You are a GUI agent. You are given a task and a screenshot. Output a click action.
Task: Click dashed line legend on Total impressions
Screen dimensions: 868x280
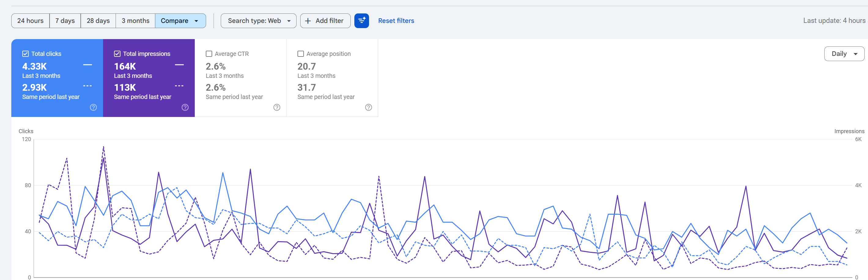point(179,86)
